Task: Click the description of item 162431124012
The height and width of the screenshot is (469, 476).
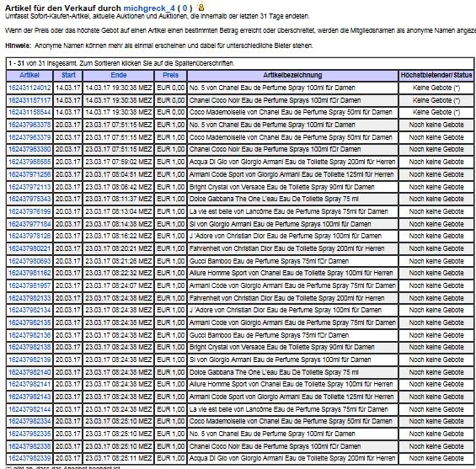Action: [272, 88]
